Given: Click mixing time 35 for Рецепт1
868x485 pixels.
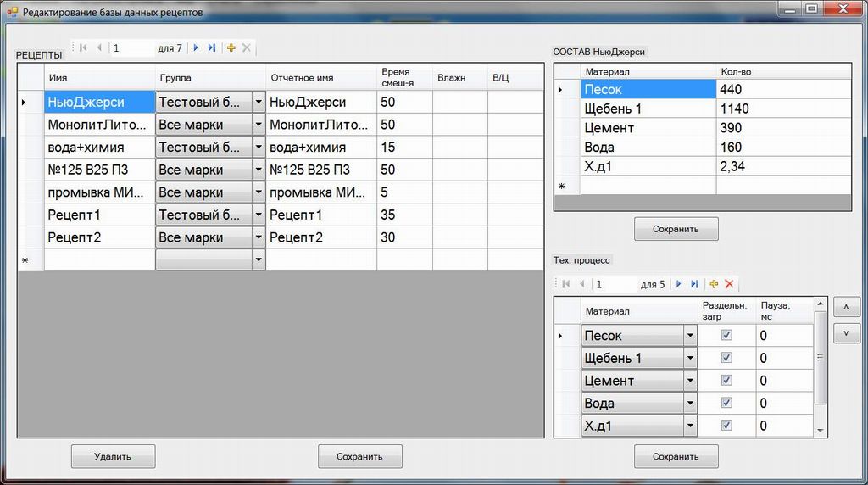Looking at the screenshot, I should (404, 215).
